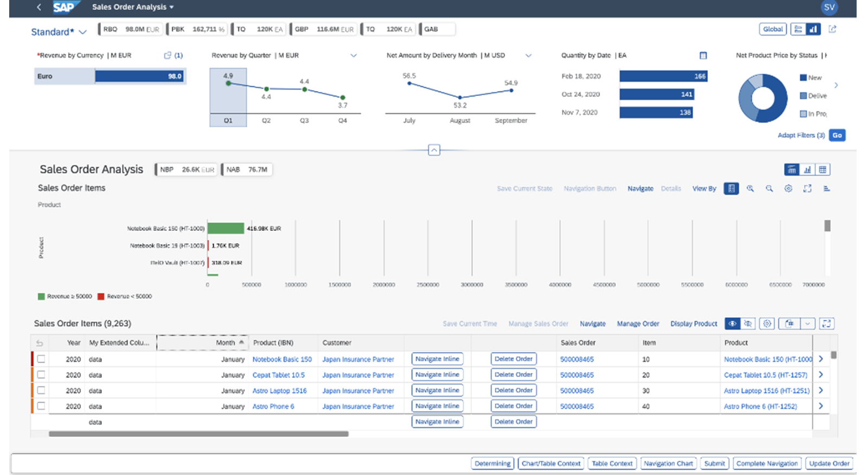Zoom out on the Sales Order Items chart

[x=769, y=189]
